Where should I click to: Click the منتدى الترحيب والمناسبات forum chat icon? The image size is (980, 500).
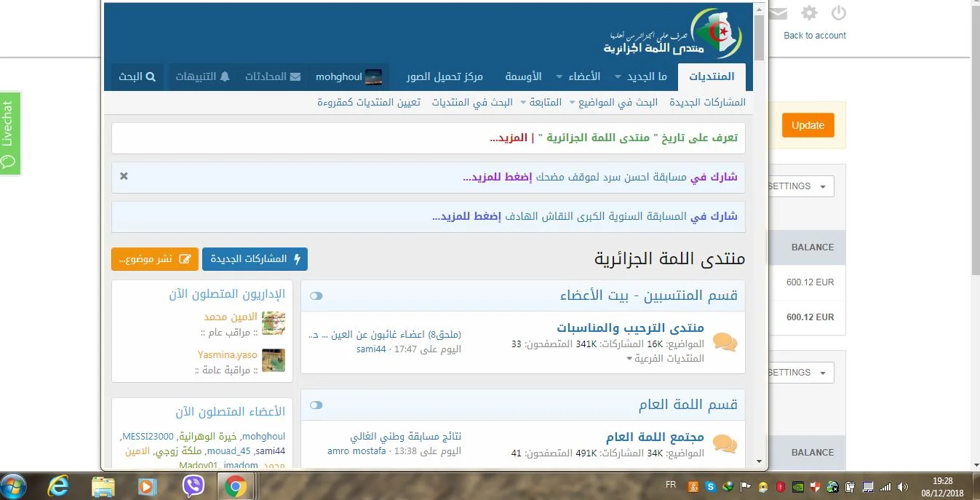point(724,342)
